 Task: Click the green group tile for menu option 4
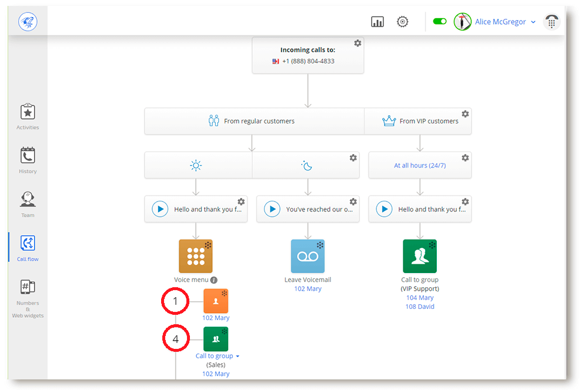click(216, 339)
